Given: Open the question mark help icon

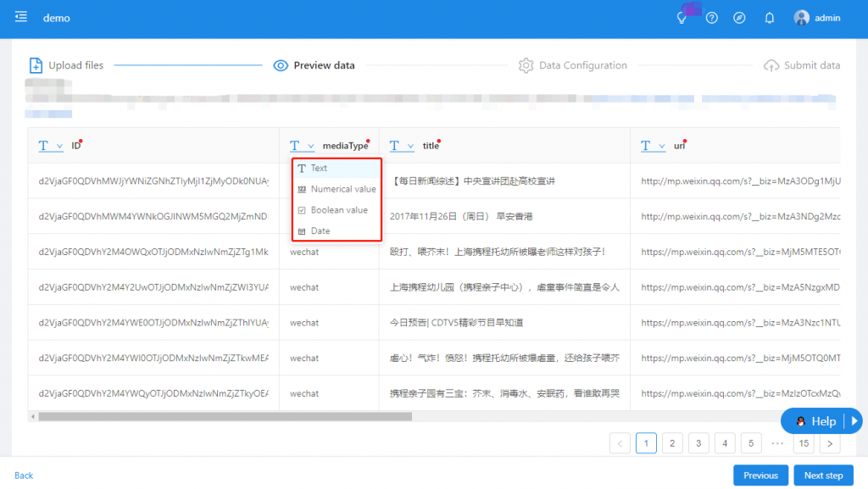Looking at the screenshot, I should tap(712, 18).
